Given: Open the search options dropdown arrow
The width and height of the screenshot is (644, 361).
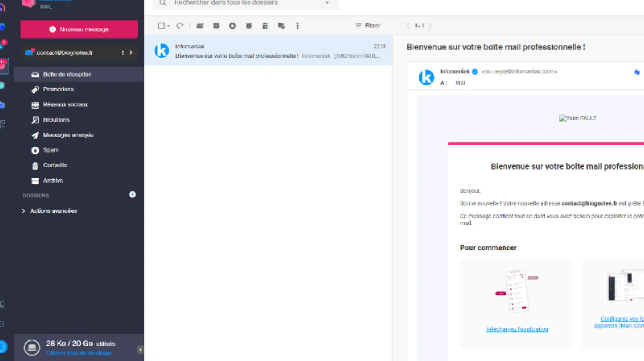Looking at the screenshot, I should pos(327,3).
